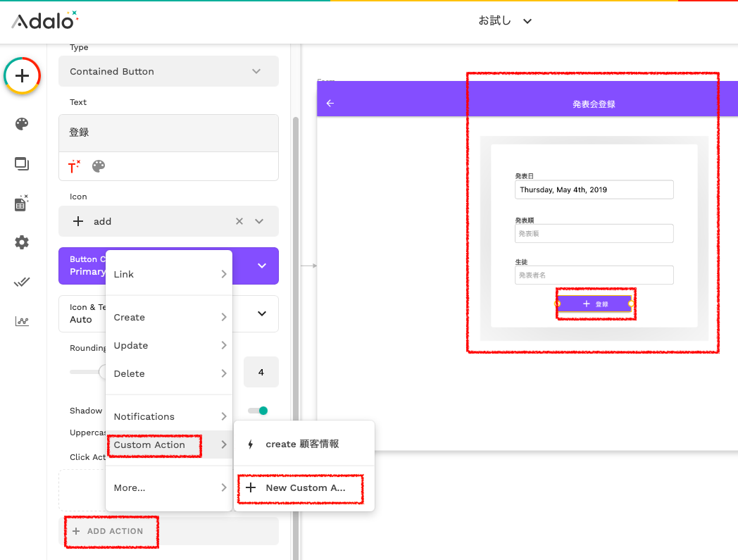This screenshot has height=560, width=738.
Task: Open Branding palette in sidebar
Action: point(22,124)
